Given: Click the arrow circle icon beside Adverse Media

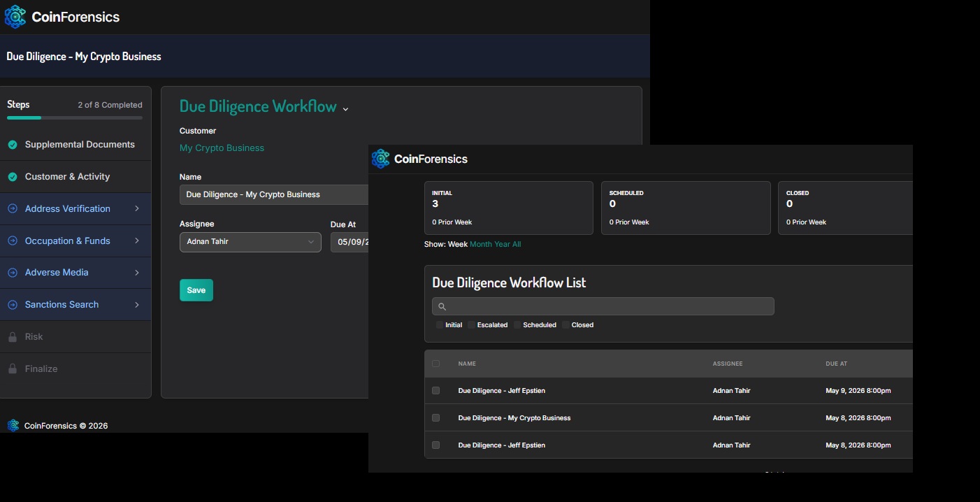Looking at the screenshot, I should [13, 273].
